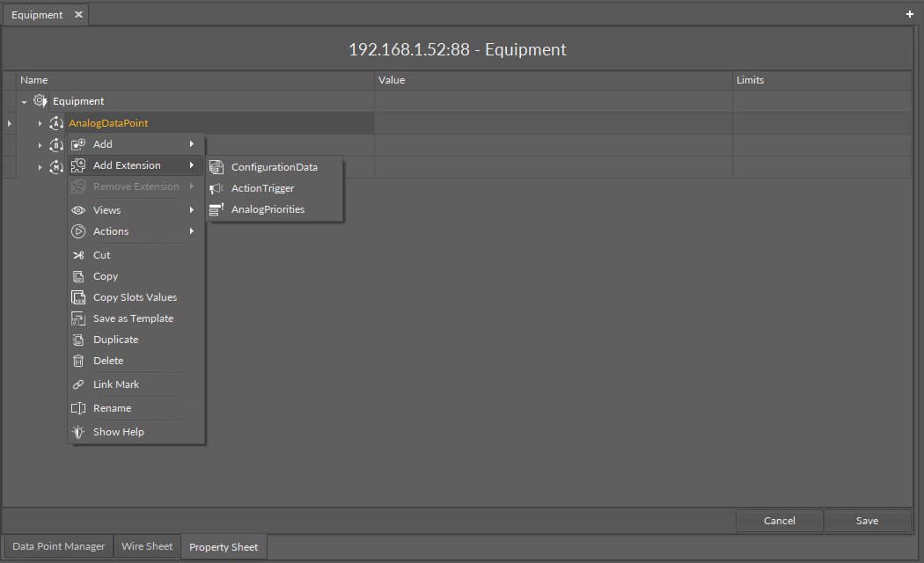Click the AnalogPriorities icon in submenu

pyautogui.click(x=216, y=209)
